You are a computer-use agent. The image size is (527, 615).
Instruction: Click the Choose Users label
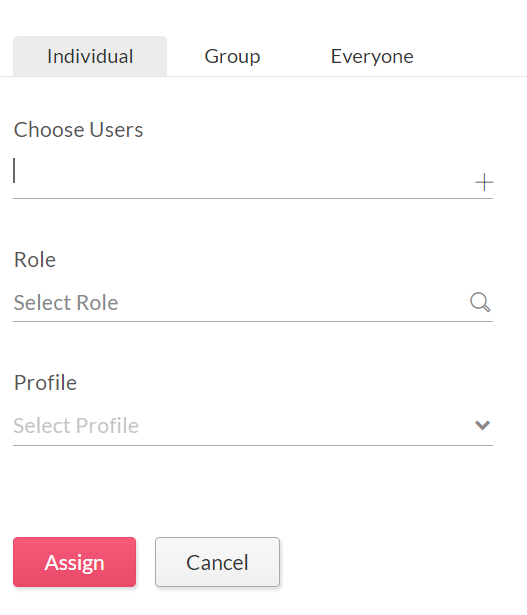click(x=78, y=129)
